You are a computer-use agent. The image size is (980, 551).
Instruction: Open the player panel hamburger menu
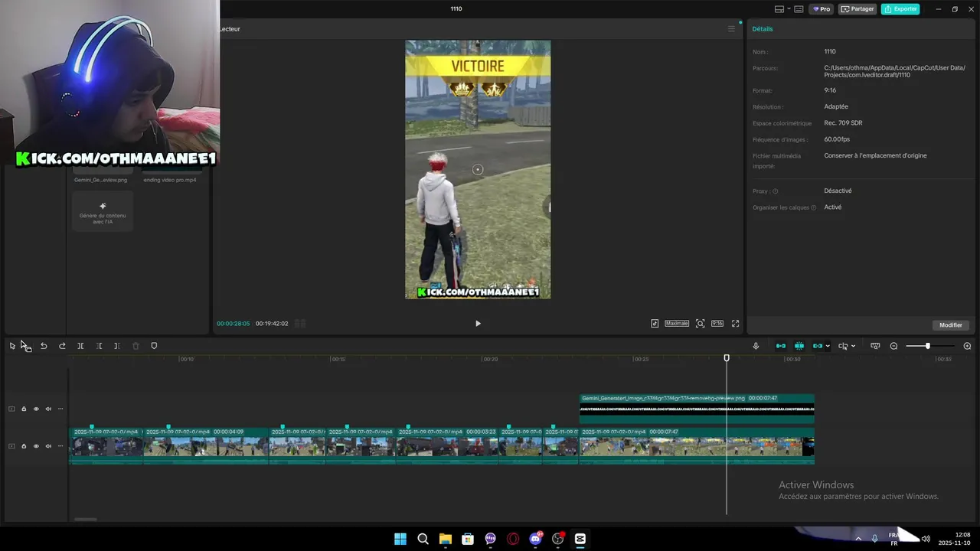[731, 29]
